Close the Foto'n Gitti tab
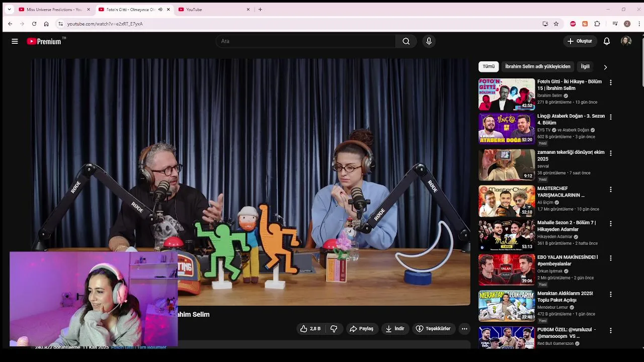644x362 pixels. point(168,10)
